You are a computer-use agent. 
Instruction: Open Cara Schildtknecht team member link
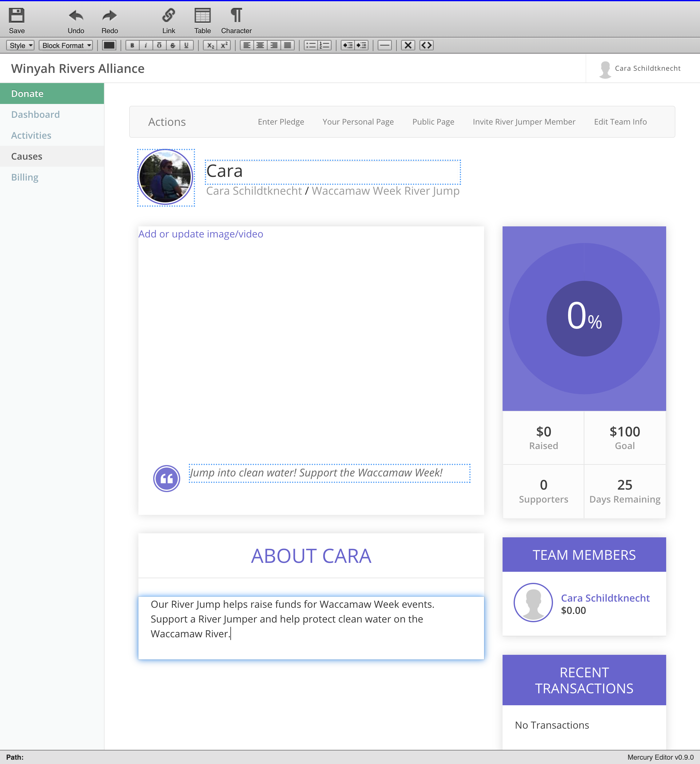605,598
